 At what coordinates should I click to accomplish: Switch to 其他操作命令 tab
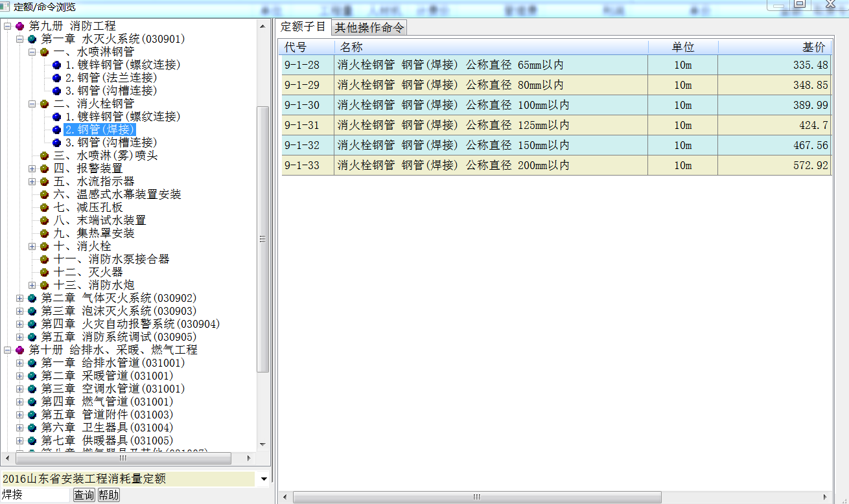[369, 28]
